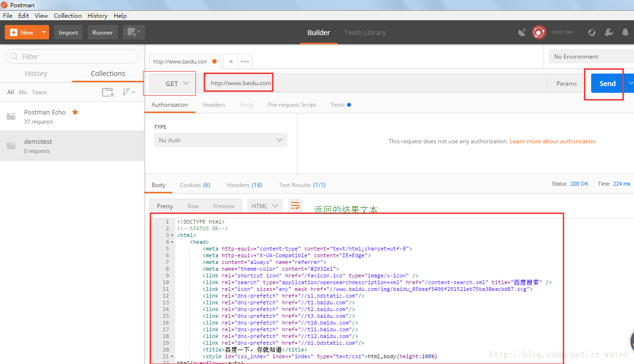Image resolution: width=634 pixels, height=364 pixels.
Task: Open the tab options three-dots icon
Action: pyautogui.click(x=245, y=62)
